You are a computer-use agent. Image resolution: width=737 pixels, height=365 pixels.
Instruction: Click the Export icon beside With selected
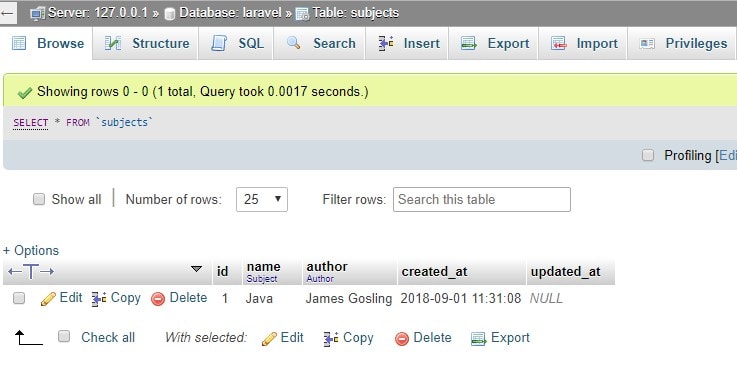click(478, 338)
